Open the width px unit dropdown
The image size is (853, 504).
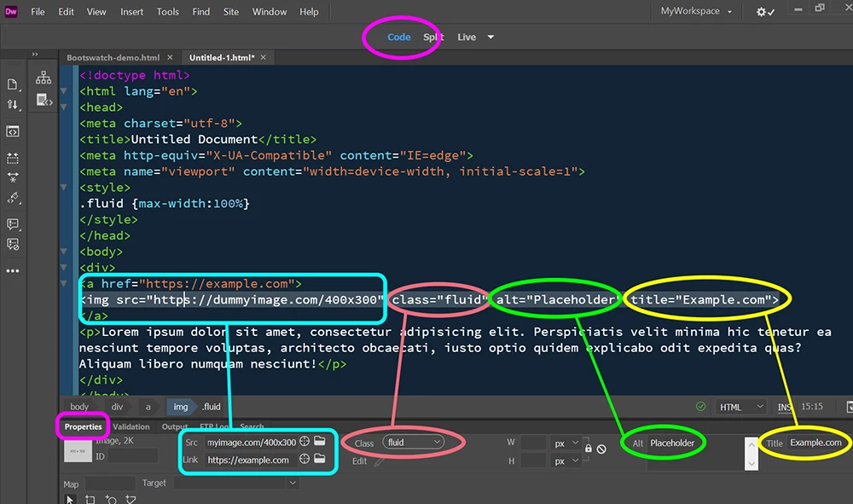566,443
